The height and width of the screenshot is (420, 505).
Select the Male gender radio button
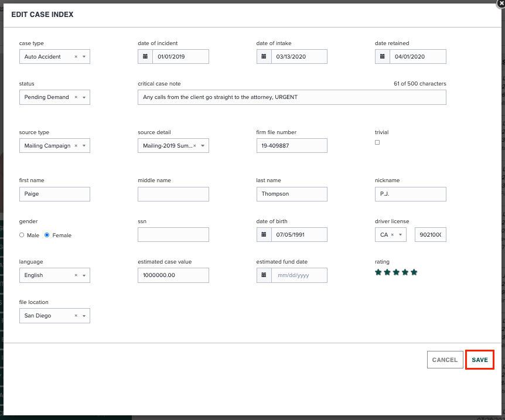click(21, 235)
